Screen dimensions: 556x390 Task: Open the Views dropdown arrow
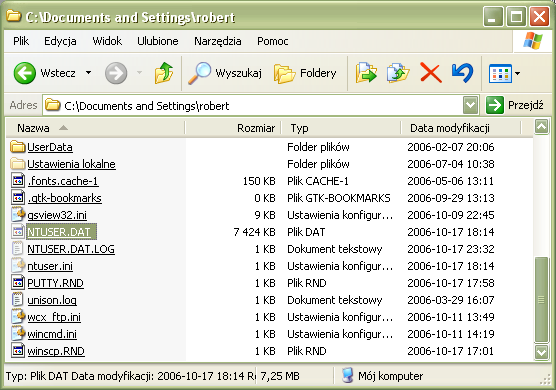517,73
